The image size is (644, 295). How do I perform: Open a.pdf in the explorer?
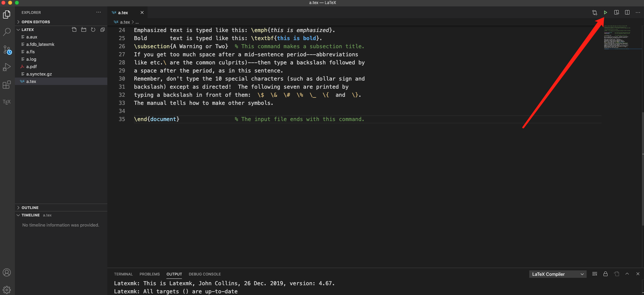point(31,67)
